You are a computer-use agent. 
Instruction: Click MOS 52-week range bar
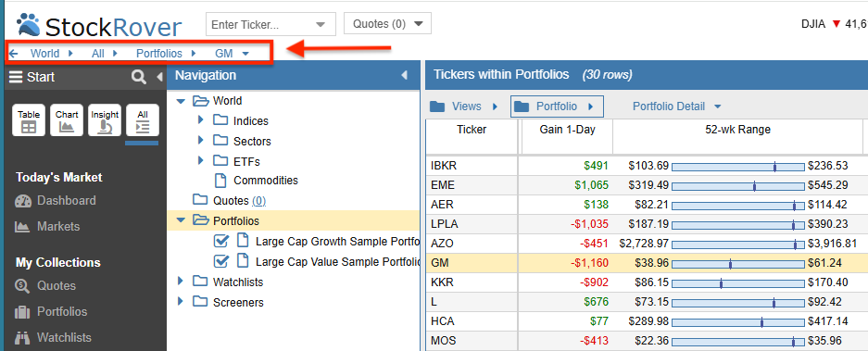(738, 341)
